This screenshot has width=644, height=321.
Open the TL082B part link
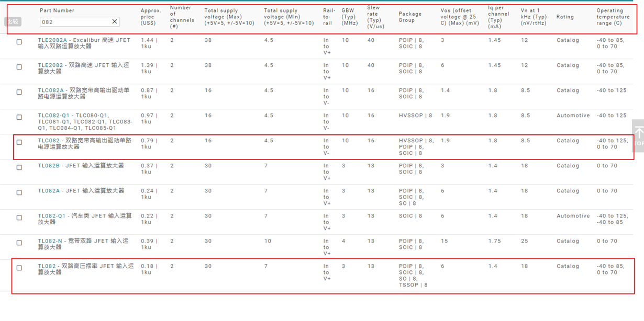[49, 166]
